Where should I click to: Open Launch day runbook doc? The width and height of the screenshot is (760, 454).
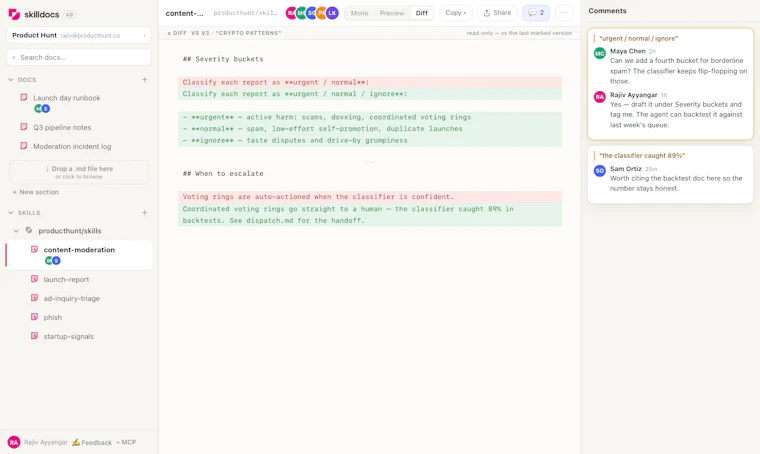(66, 98)
